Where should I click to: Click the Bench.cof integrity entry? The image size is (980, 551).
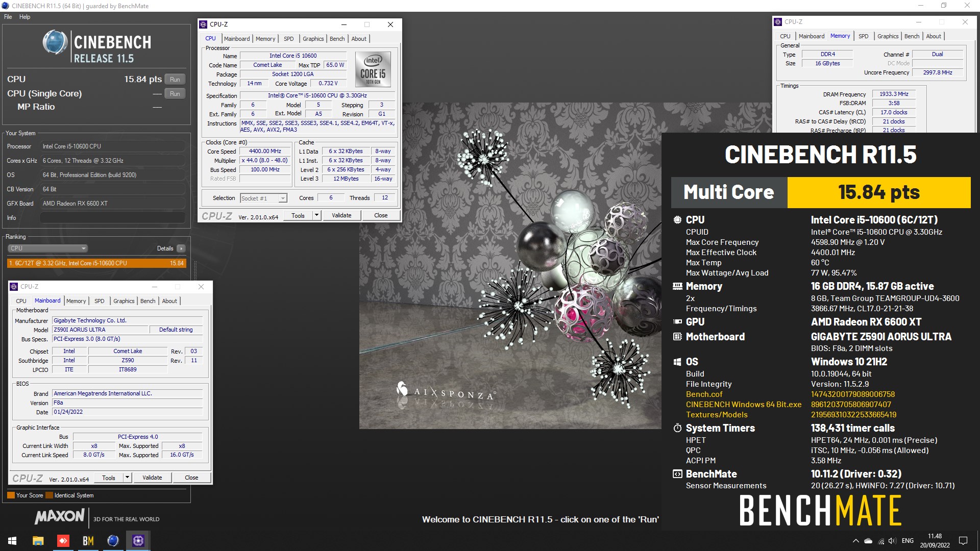click(x=704, y=394)
